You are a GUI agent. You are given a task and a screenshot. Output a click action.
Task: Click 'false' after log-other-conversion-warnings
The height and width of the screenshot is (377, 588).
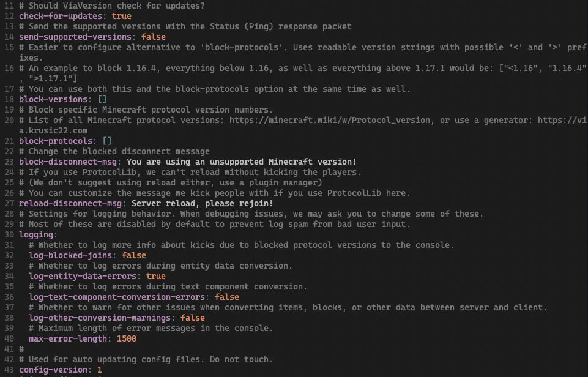coord(193,318)
